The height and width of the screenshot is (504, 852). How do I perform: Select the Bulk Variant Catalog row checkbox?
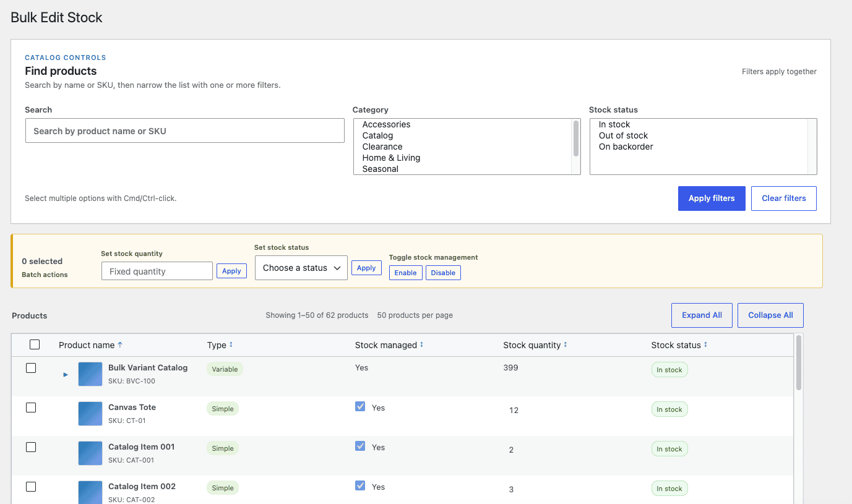point(31,368)
